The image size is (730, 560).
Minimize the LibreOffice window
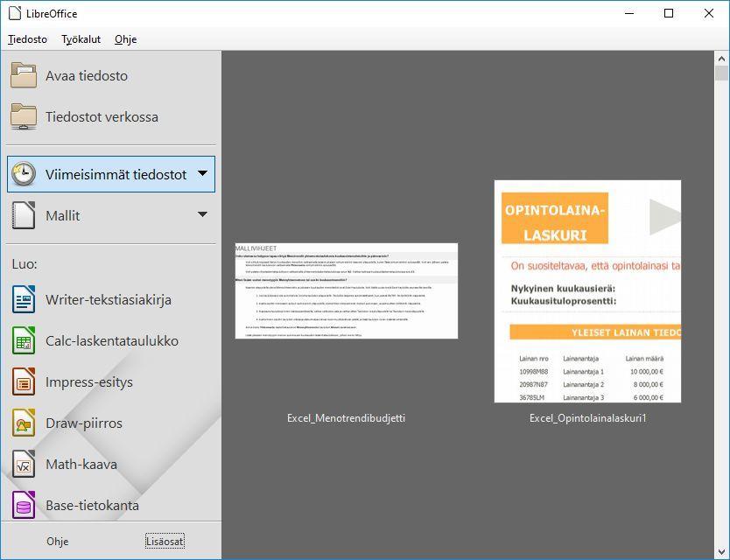pos(629,13)
